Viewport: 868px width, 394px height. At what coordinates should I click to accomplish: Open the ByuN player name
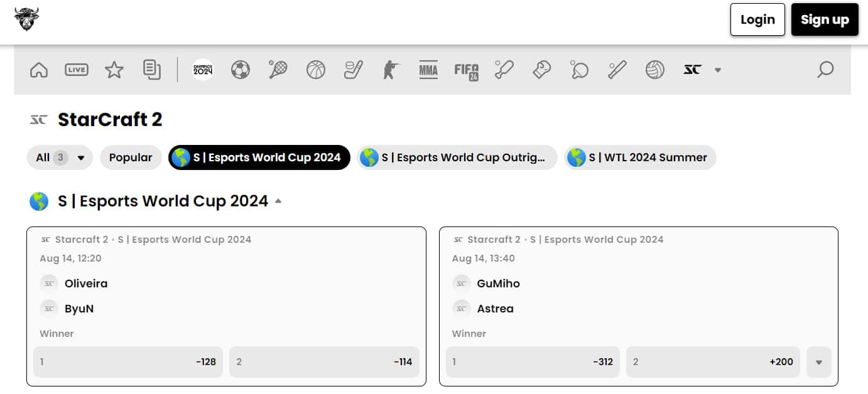pyautogui.click(x=79, y=309)
